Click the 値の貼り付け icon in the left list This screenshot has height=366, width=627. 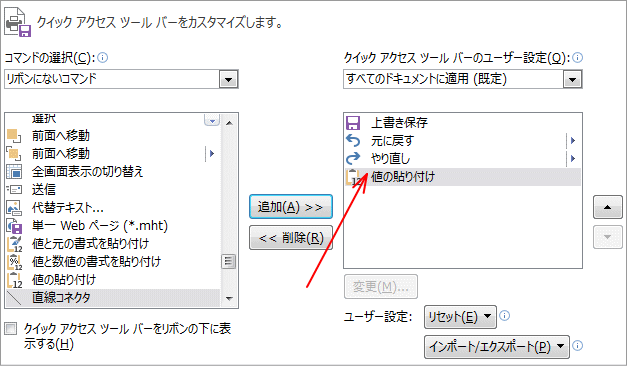click(15, 280)
